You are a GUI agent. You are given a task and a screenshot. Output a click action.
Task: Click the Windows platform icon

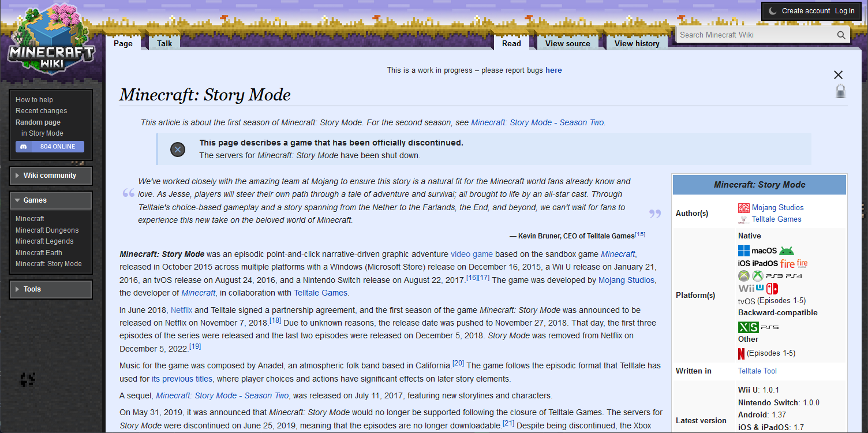[744, 251]
